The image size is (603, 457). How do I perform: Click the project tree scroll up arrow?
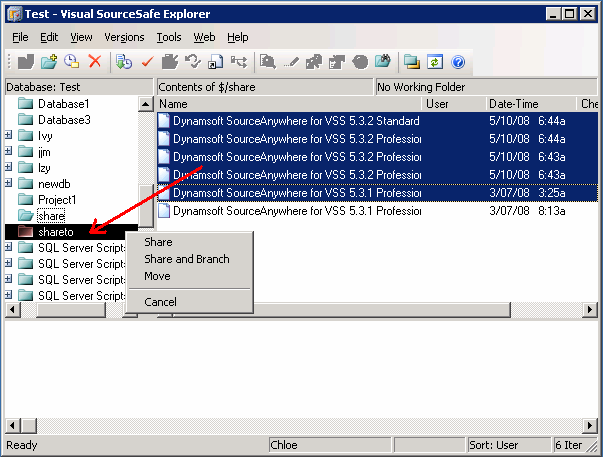coord(146,104)
